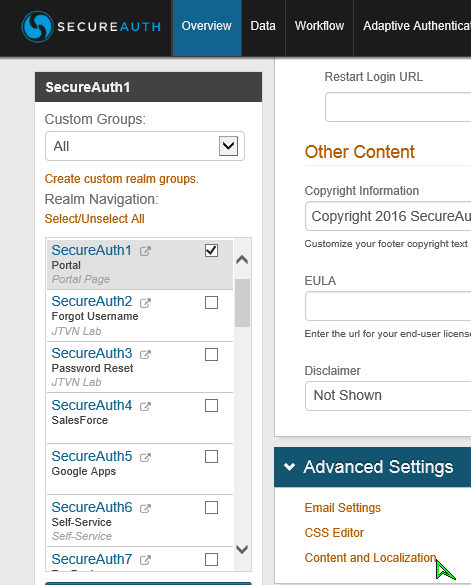Click the SecureAuth logo icon

coord(37,26)
